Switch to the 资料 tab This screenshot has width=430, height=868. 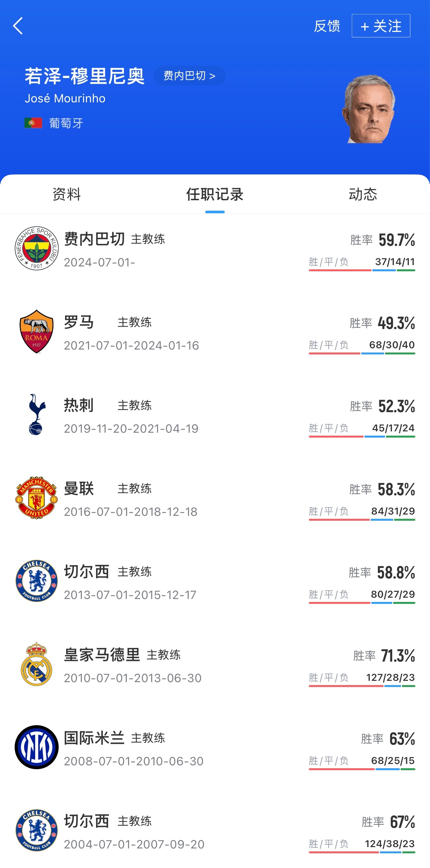(x=67, y=194)
